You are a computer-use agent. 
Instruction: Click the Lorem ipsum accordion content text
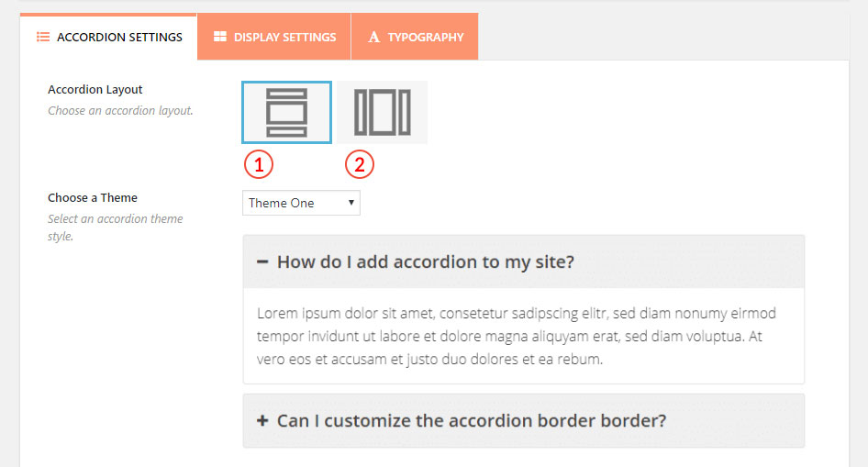pos(517,336)
